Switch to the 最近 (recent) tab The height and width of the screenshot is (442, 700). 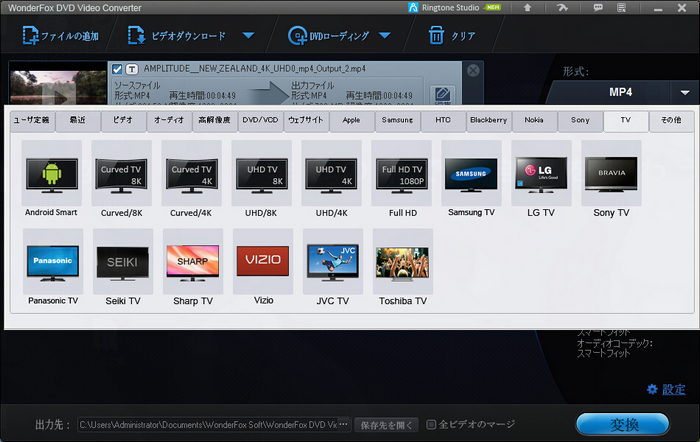[78, 121]
